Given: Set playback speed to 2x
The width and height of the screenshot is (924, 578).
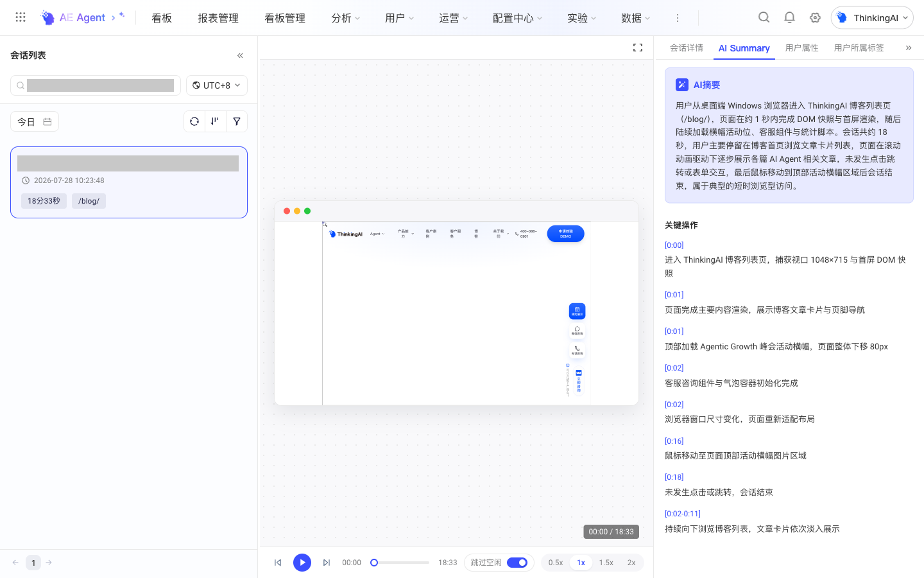Looking at the screenshot, I should [631, 563].
